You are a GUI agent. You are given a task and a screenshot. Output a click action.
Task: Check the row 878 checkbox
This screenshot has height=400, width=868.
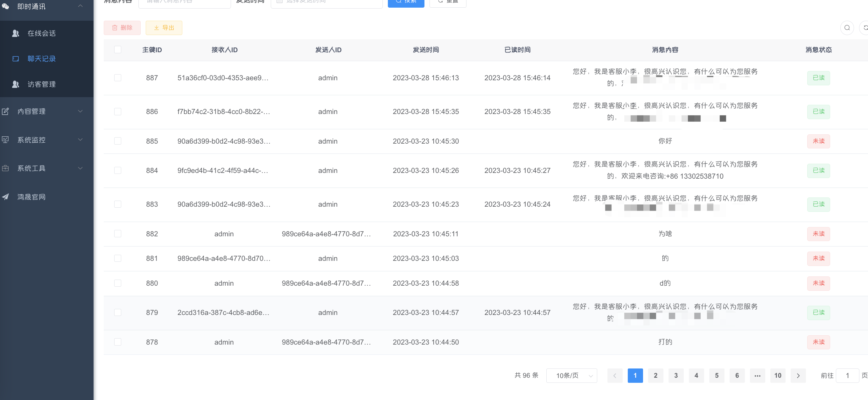[118, 342]
